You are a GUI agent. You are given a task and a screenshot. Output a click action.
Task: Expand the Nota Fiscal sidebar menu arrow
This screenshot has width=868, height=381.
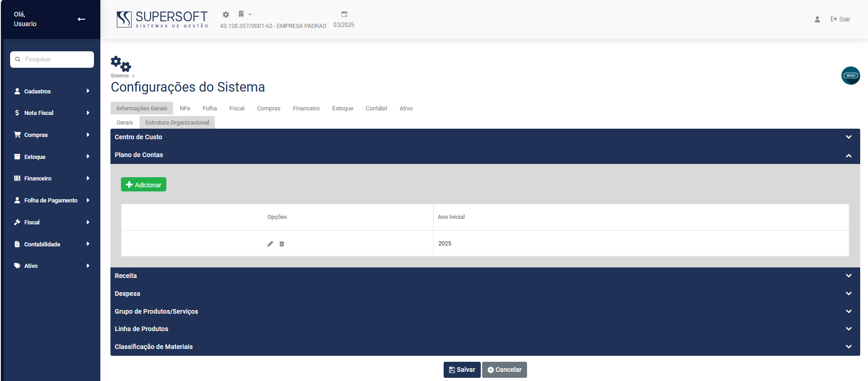88,113
